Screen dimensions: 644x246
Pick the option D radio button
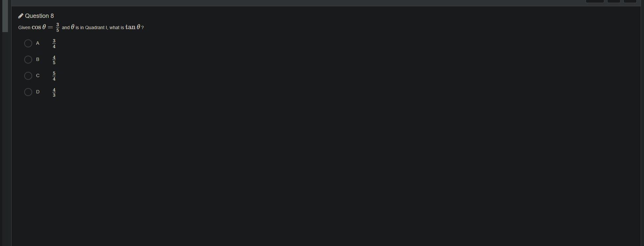pyautogui.click(x=28, y=92)
